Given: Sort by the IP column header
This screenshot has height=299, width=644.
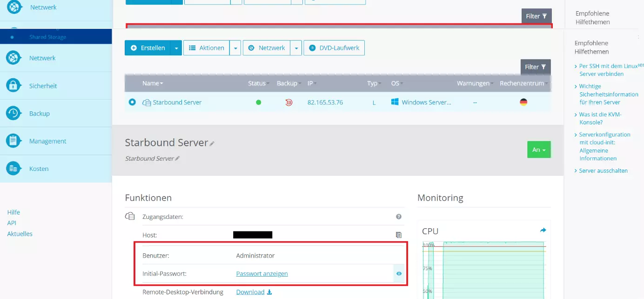Looking at the screenshot, I should click(x=312, y=83).
